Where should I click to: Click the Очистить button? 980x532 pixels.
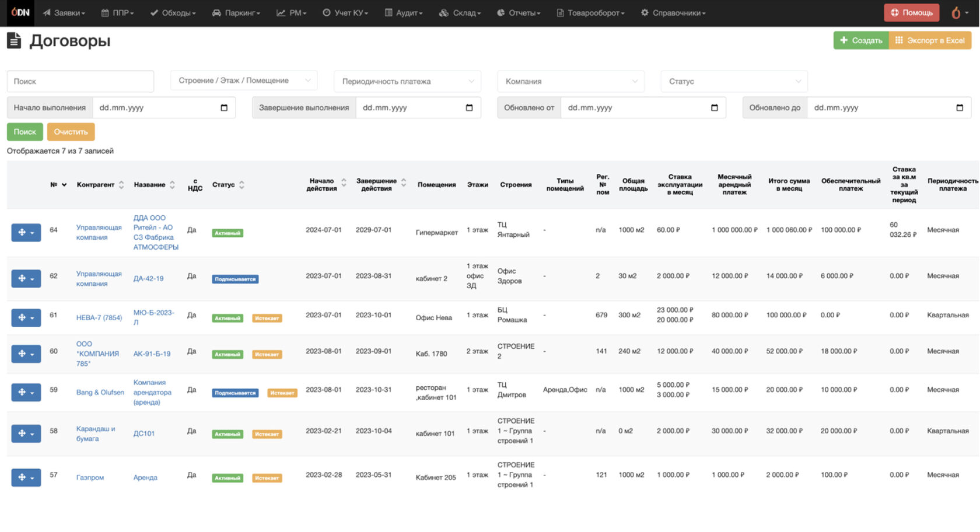click(71, 132)
